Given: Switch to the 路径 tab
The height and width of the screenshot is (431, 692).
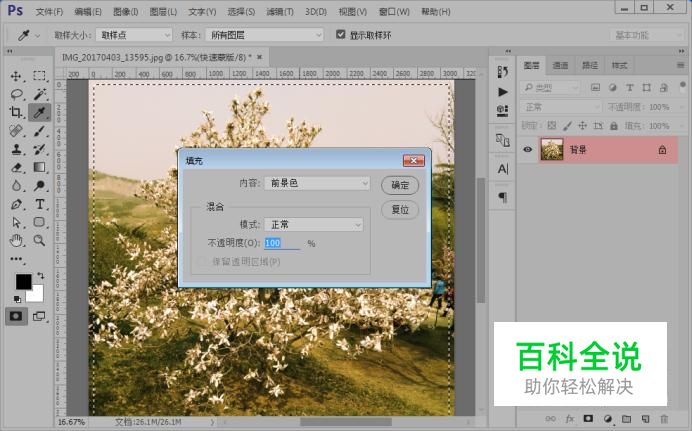Looking at the screenshot, I should (x=590, y=65).
